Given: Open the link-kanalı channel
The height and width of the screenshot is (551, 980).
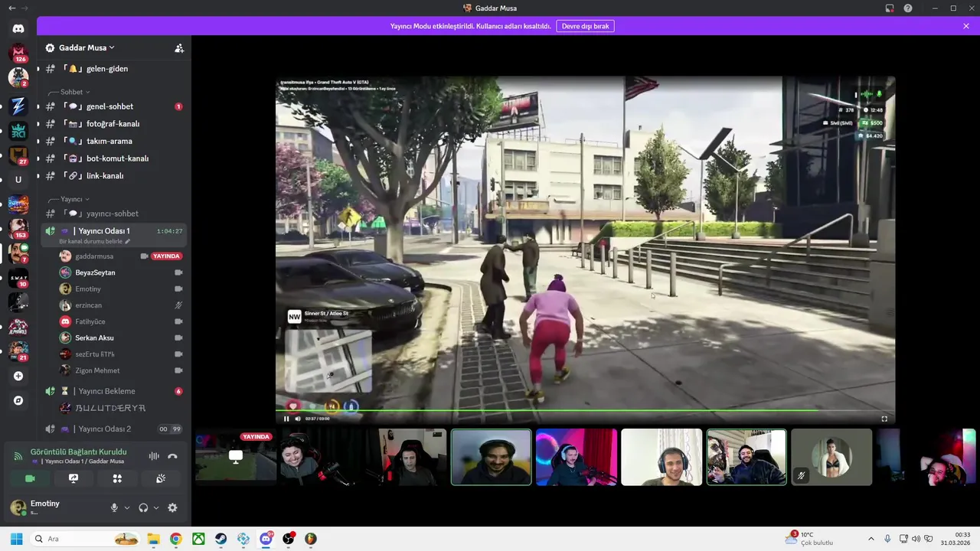Looking at the screenshot, I should coord(113,176).
